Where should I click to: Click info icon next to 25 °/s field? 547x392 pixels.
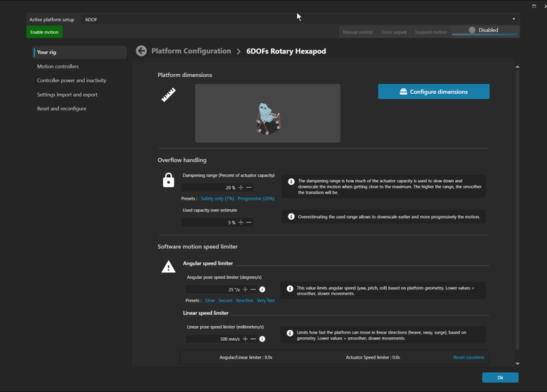tap(262, 290)
